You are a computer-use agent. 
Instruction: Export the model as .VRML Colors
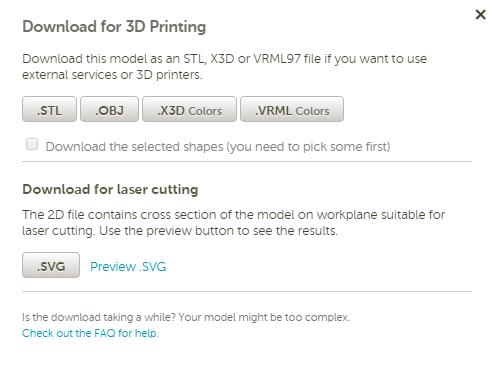tap(292, 109)
